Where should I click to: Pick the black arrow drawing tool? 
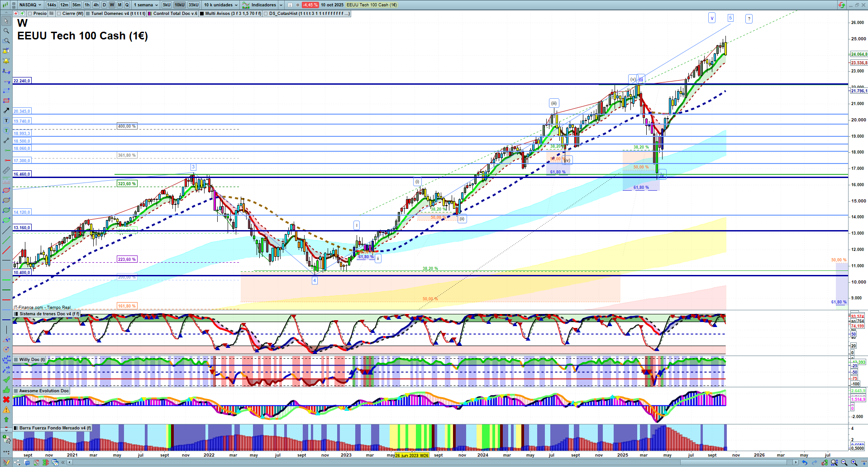pyautogui.click(x=6, y=111)
